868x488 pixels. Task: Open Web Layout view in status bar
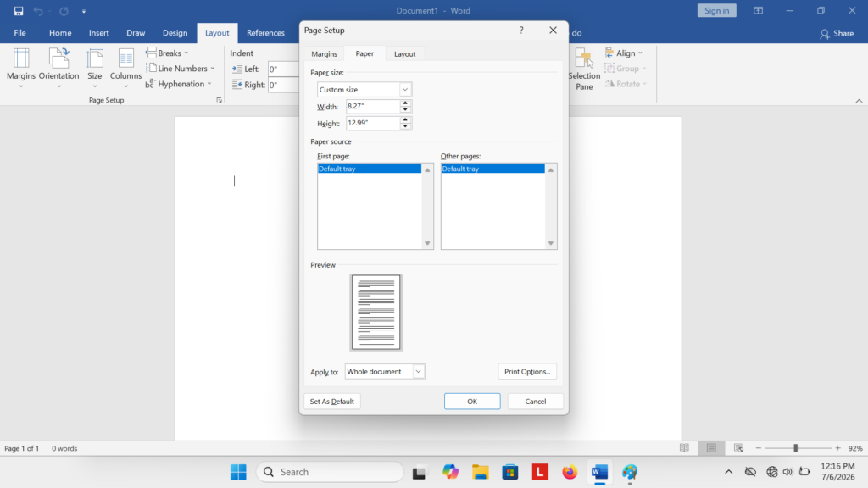pos(738,448)
